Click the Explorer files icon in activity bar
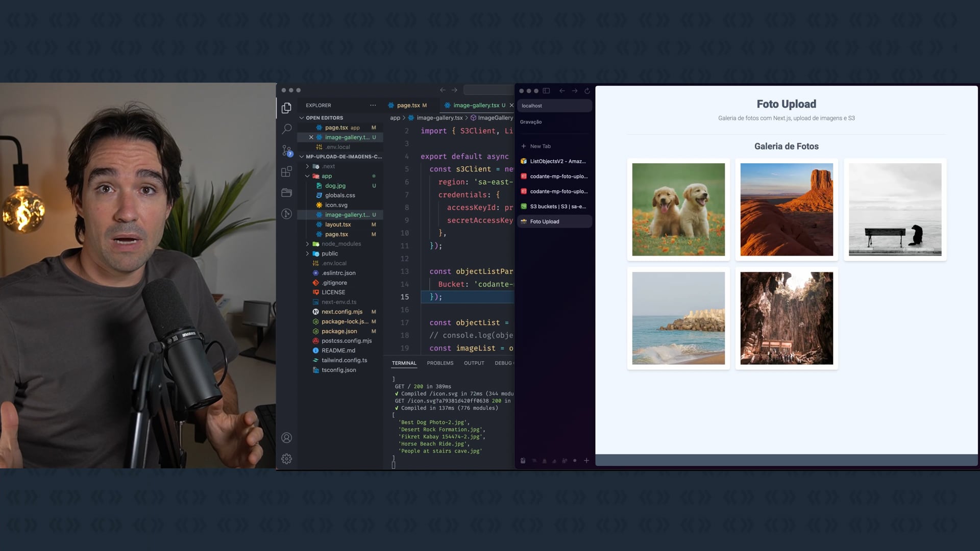The height and width of the screenshot is (551, 980). [287, 108]
